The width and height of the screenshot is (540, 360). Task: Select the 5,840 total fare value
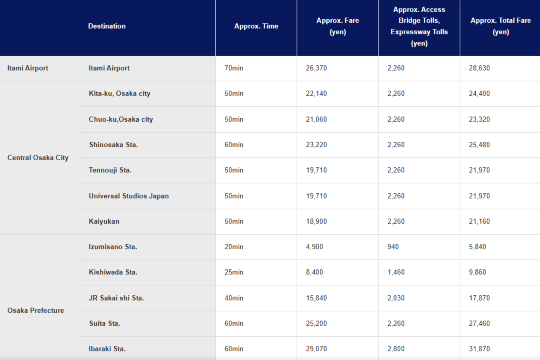point(477,247)
